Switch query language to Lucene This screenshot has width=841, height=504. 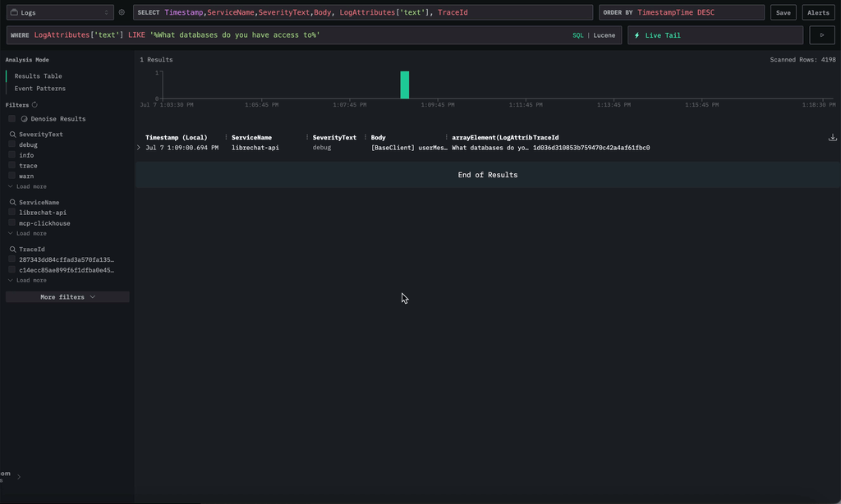click(604, 35)
